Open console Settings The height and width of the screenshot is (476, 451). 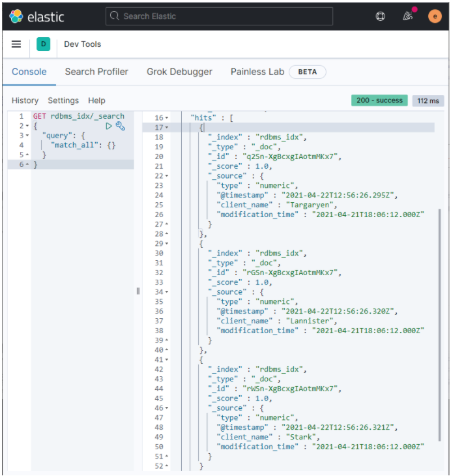(x=63, y=100)
